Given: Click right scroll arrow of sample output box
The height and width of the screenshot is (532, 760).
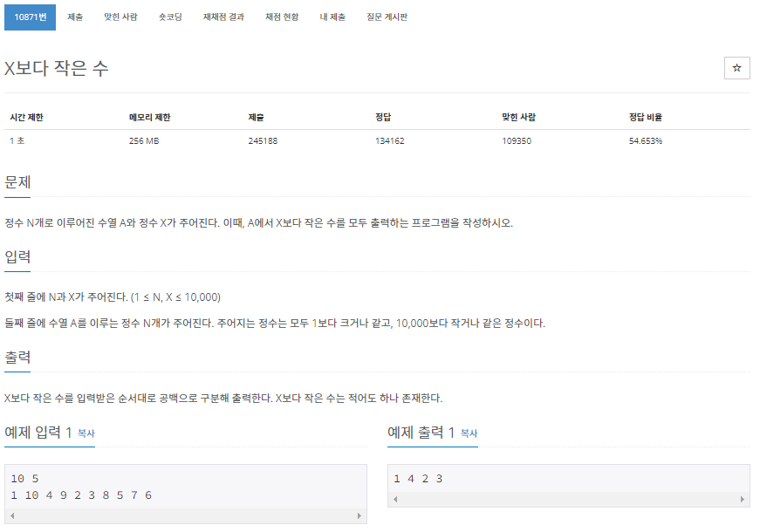Looking at the screenshot, I should point(742,499).
